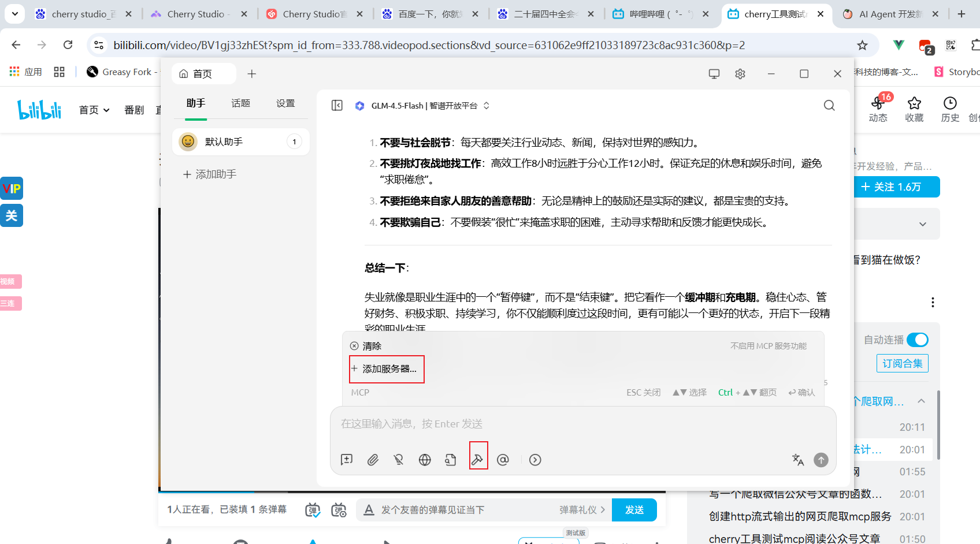Open Cherry Studio settings gear
Image resolution: width=980 pixels, height=544 pixels.
[740, 73]
